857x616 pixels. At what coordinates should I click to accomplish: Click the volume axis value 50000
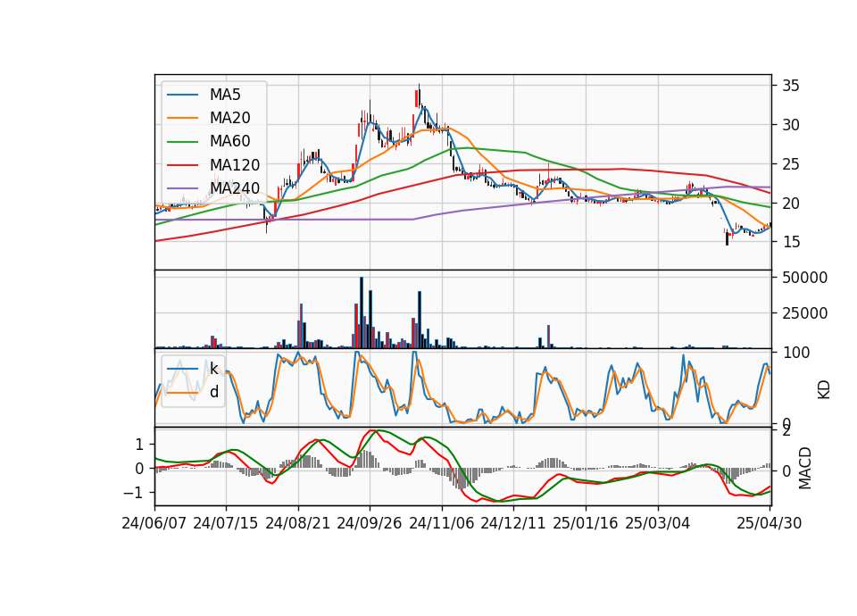point(804,278)
